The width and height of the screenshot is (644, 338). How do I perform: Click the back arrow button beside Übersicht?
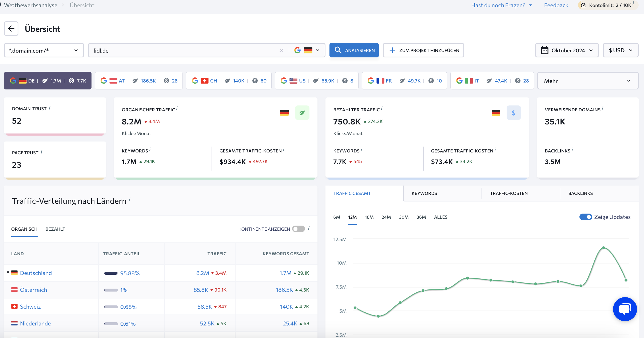tap(11, 29)
